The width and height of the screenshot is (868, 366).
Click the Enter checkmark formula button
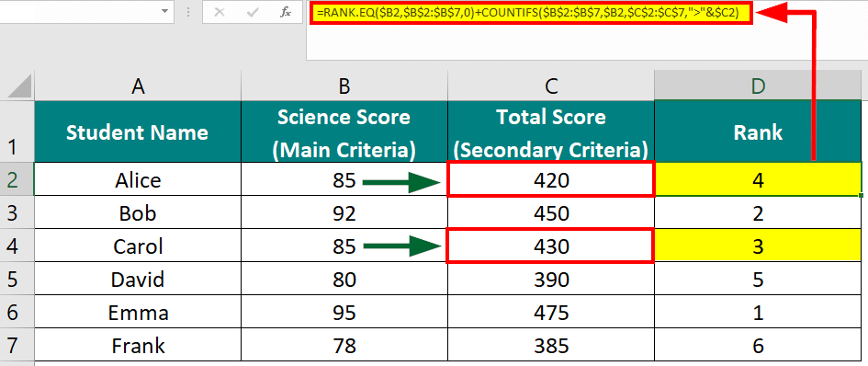[253, 12]
